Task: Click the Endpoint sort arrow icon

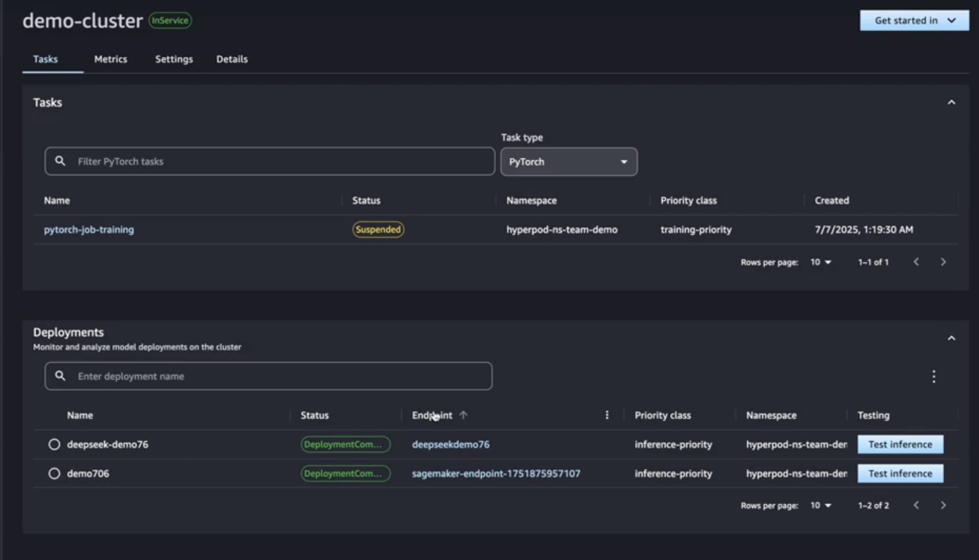Action: (x=463, y=415)
